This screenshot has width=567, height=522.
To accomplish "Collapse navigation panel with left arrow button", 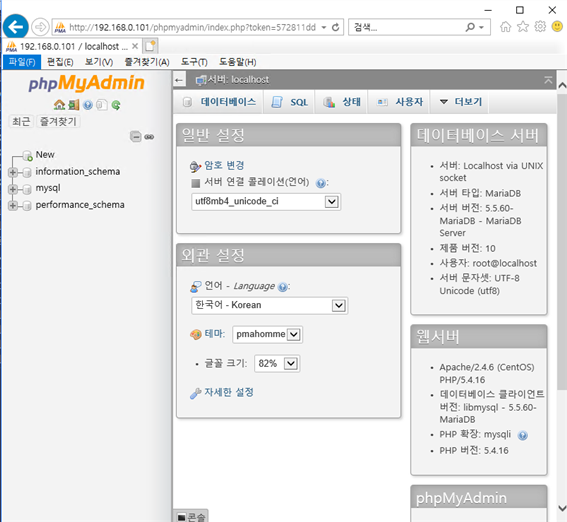I will (179, 80).
